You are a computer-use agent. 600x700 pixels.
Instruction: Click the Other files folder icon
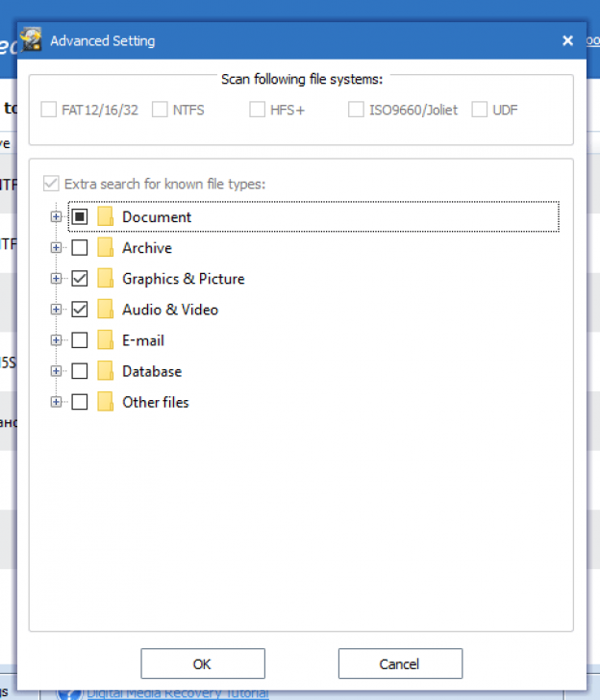tap(105, 402)
